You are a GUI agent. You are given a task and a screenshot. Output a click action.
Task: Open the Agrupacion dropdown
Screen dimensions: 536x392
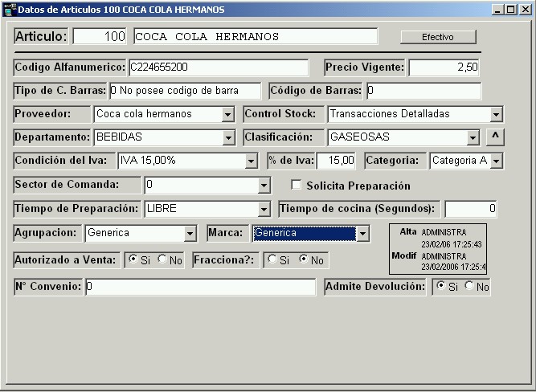pos(190,234)
